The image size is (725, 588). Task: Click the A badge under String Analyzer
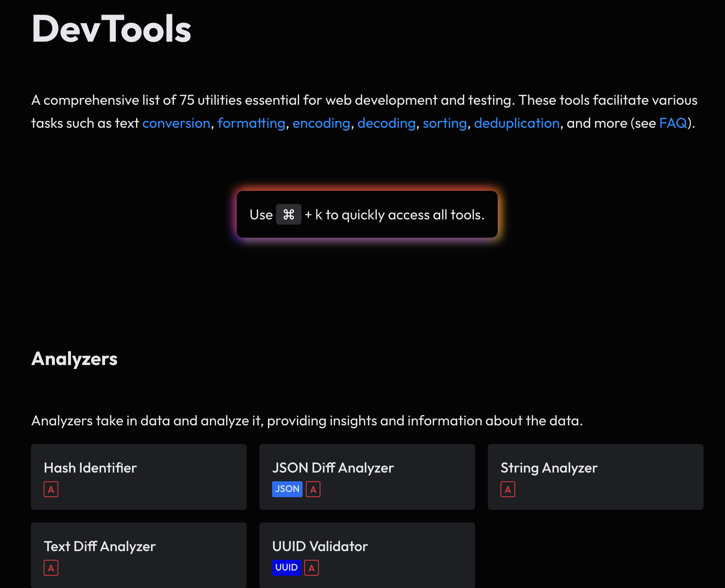coord(508,489)
